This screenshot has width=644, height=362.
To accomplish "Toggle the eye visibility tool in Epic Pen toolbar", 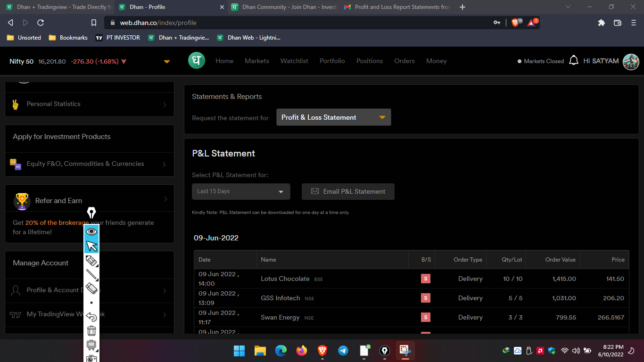I will [91, 231].
